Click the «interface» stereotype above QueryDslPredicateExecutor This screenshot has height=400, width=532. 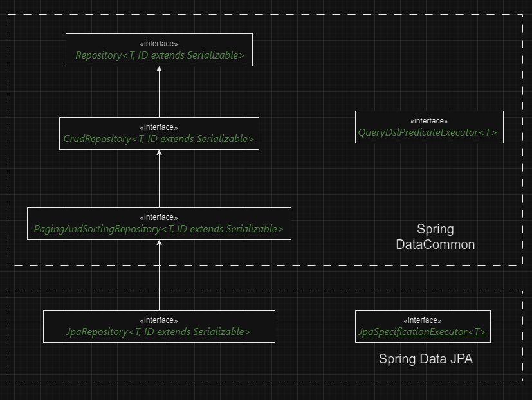pyautogui.click(x=428, y=121)
